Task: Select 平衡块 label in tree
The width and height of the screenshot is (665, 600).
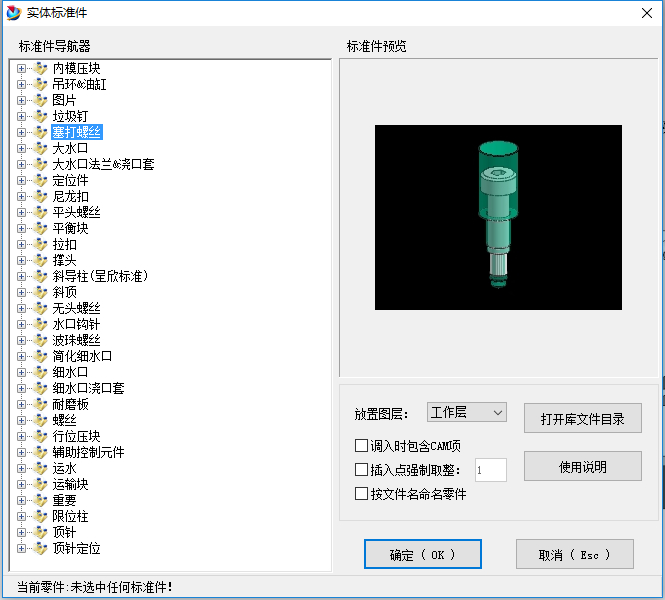Action: click(70, 228)
